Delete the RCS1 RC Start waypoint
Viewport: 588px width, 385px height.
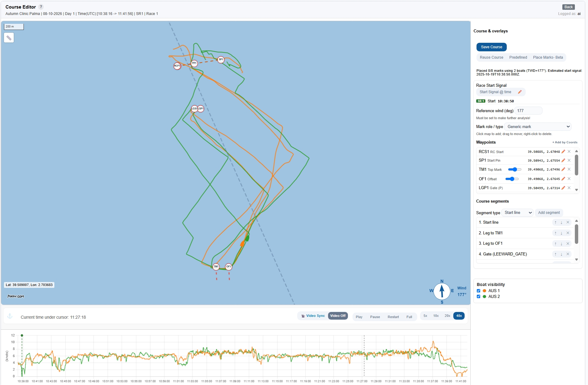click(569, 152)
